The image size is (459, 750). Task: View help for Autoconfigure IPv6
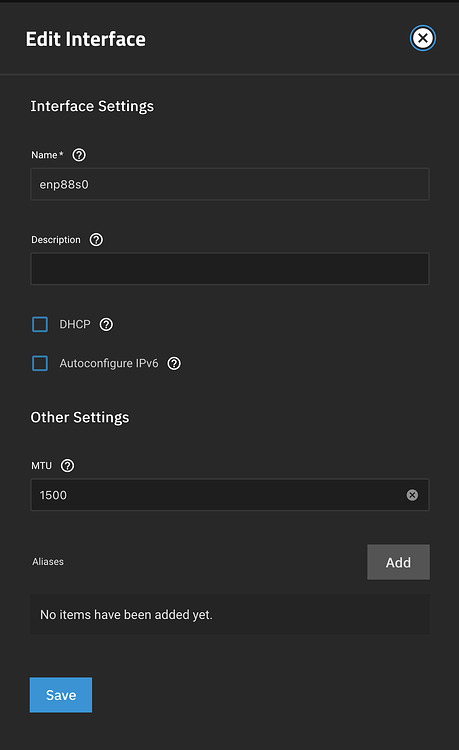coord(174,364)
